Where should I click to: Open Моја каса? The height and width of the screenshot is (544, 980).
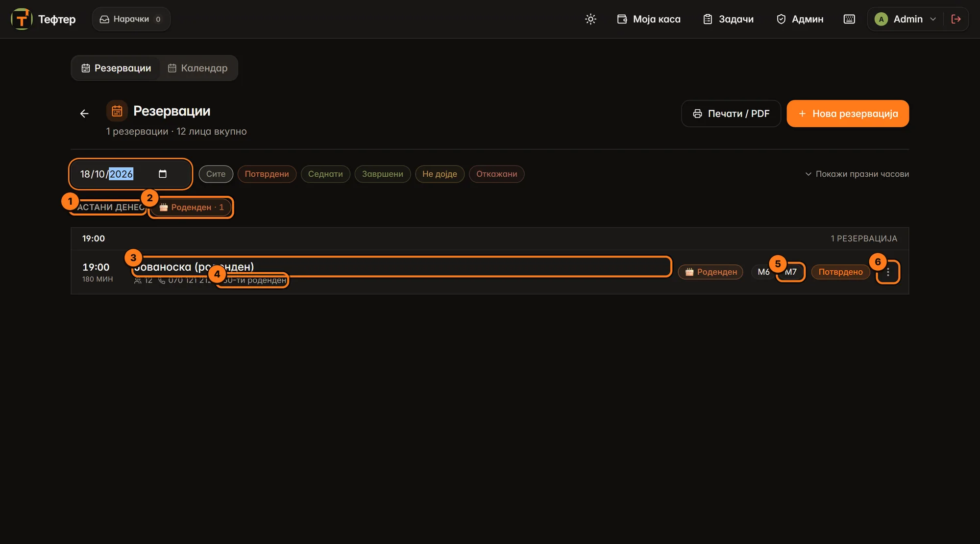coord(649,19)
